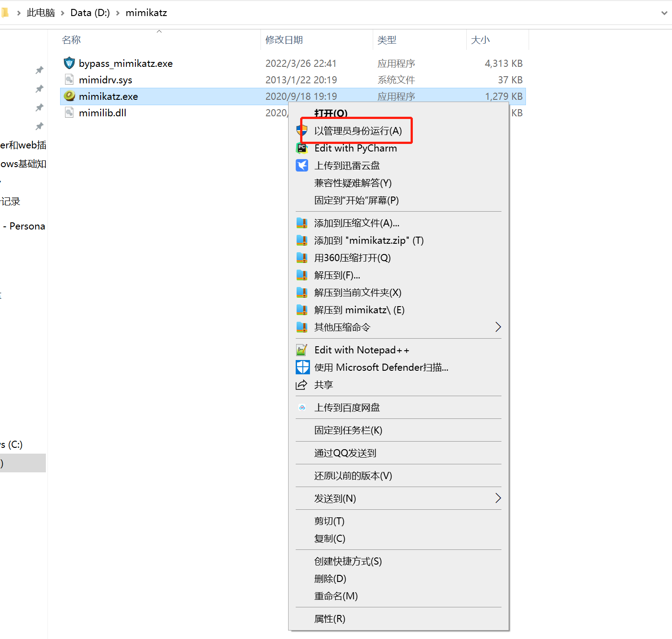This screenshot has width=672, height=639.
Task: Click the Notepad++ icon in the context menu
Action: coord(302,350)
